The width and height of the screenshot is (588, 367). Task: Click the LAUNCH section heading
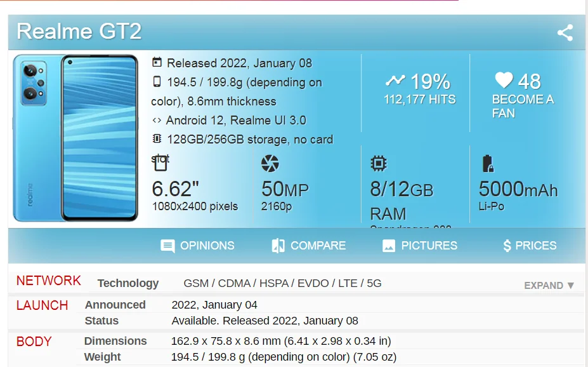[42, 305]
